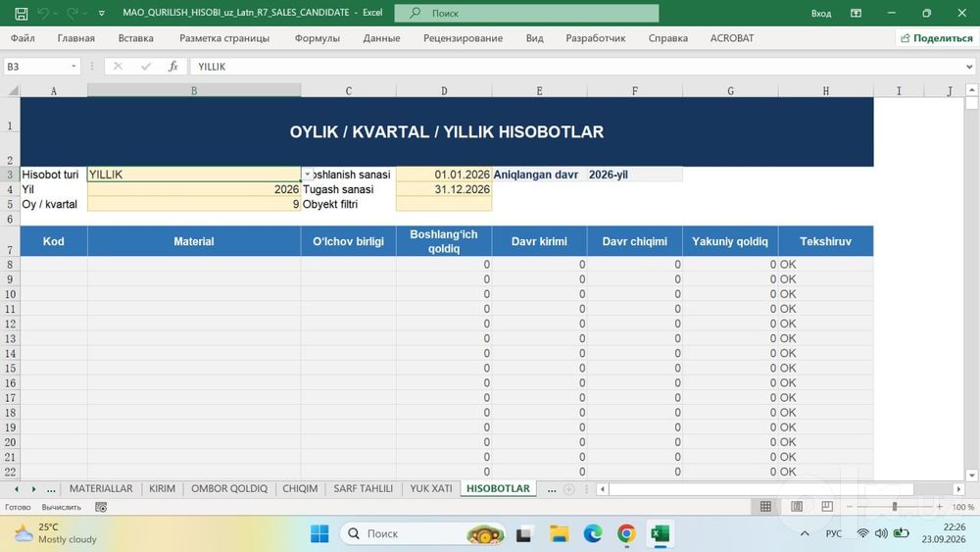
Task: Click the New Sheet plus icon
Action: click(568, 489)
